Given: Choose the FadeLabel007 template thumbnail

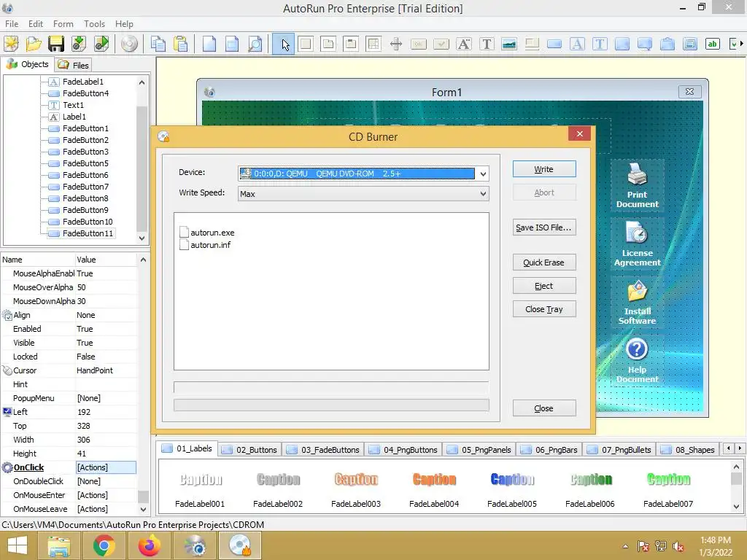Looking at the screenshot, I should (x=668, y=489).
